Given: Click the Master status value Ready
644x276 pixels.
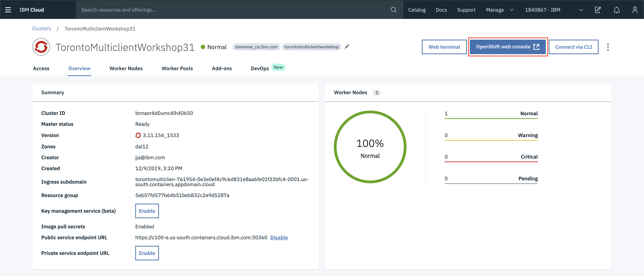Looking at the screenshot, I should coord(142,124).
